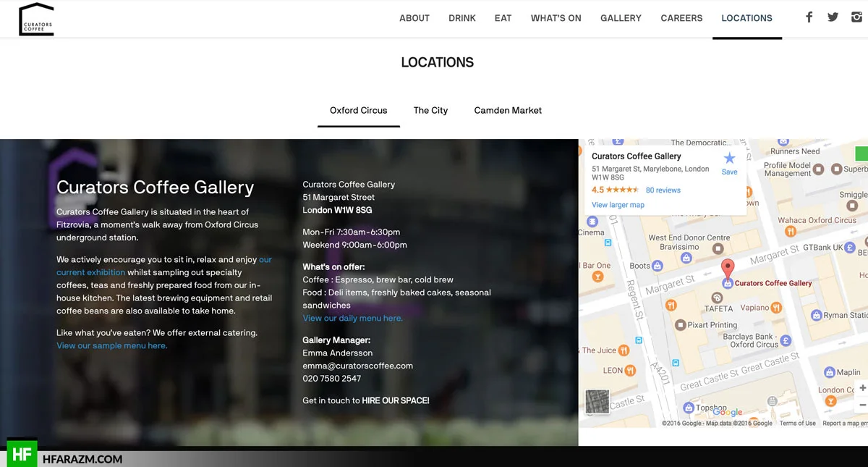The image size is (868, 467).
Task: Open the Twitter profile icon
Action: (833, 17)
